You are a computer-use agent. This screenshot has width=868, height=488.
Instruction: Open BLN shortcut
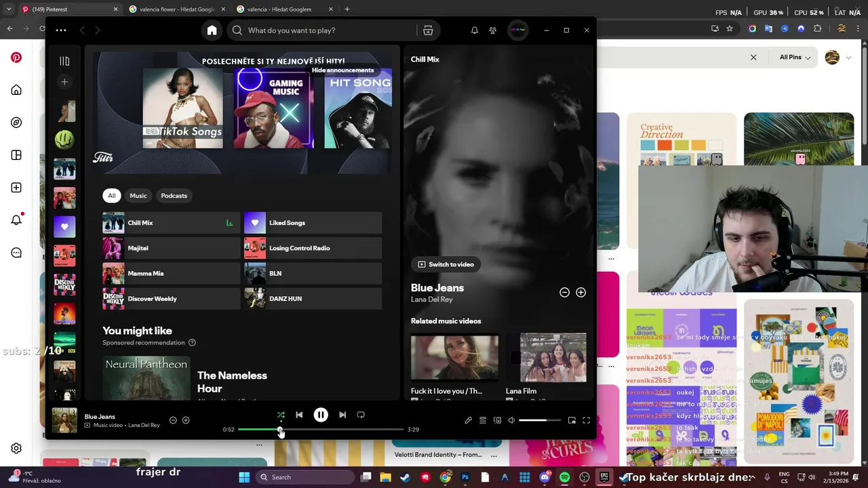(313, 273)
